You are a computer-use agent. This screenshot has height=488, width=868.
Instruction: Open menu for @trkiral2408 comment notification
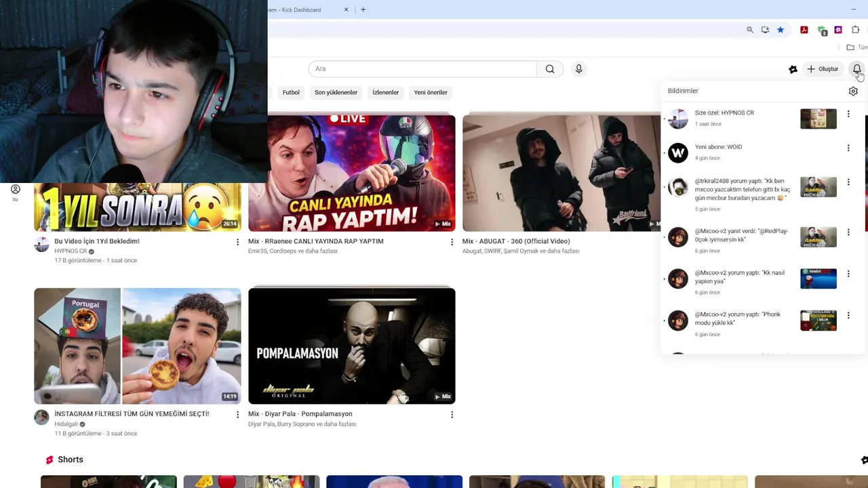(x=848, y=182)
